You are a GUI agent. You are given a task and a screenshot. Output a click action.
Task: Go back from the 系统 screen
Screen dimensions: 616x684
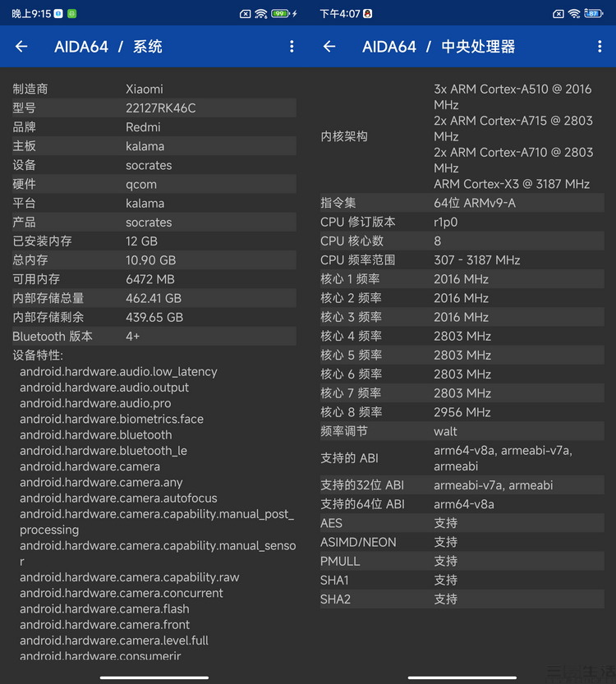click(21, 46)
